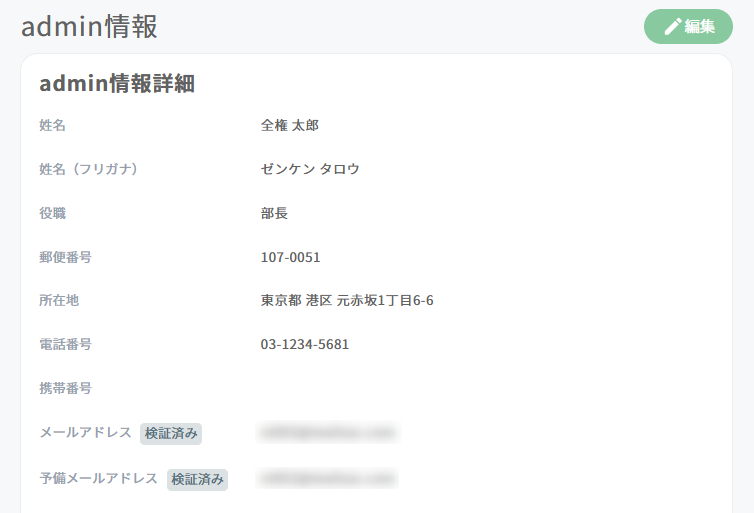Screen dimensions: 754x513
Task: Click the postal code '107-0051'
Action: (290, 257)
